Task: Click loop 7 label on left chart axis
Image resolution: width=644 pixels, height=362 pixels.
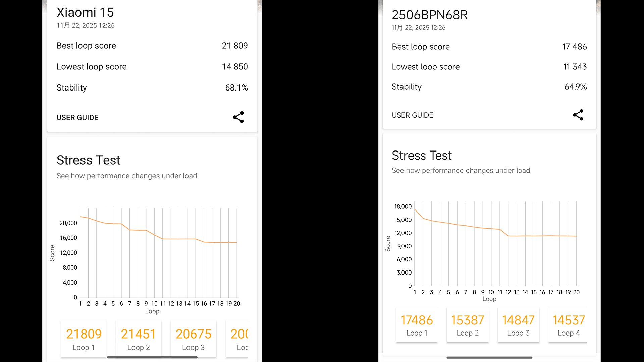Action: 129,304
